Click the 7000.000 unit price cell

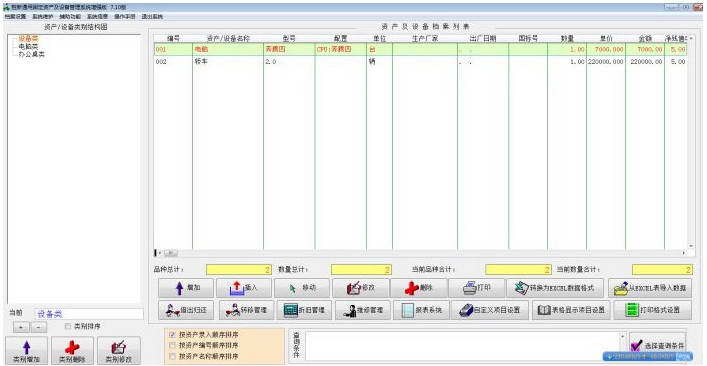point(606,49)
